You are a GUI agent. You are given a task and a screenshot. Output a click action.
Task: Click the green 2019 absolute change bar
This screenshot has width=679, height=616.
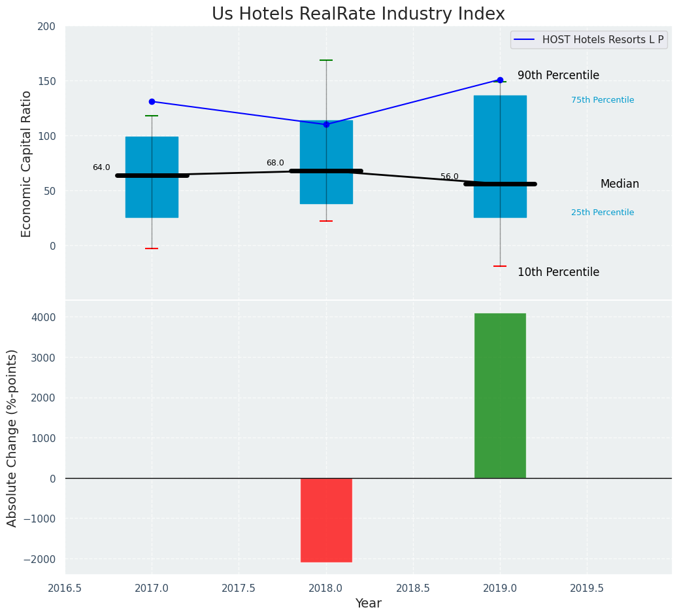click(500, 396)
